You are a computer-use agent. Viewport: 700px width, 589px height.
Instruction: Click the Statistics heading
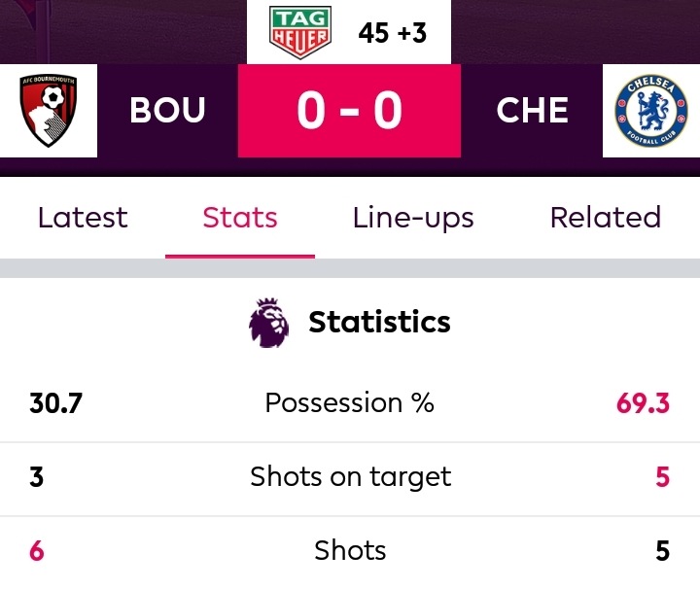point(379,322)
